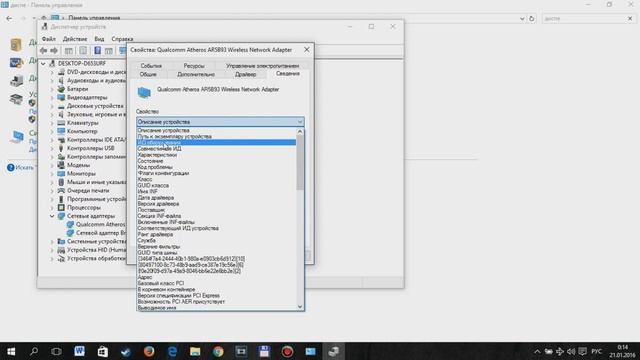640x360 pixels.
Task: Select 'Версия спецификации PCI Express' option
Action: pyautogui.click(x=216, y=296)
